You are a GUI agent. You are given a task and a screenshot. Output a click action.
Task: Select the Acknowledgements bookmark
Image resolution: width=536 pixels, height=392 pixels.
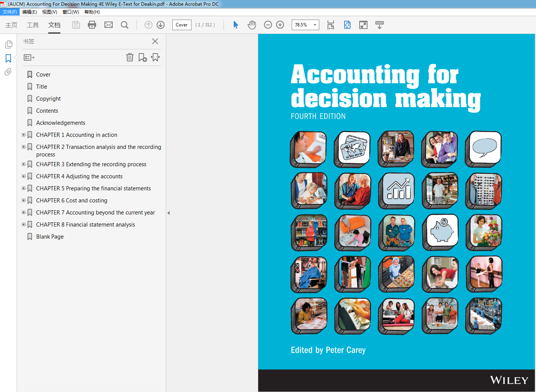(x=61, y=123)
